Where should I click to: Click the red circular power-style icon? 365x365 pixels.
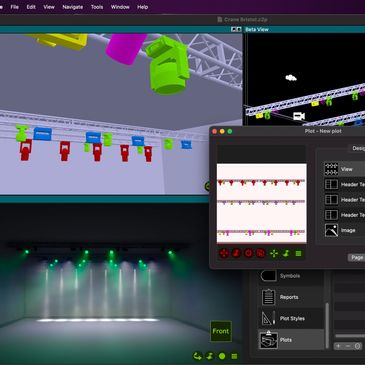248,253
